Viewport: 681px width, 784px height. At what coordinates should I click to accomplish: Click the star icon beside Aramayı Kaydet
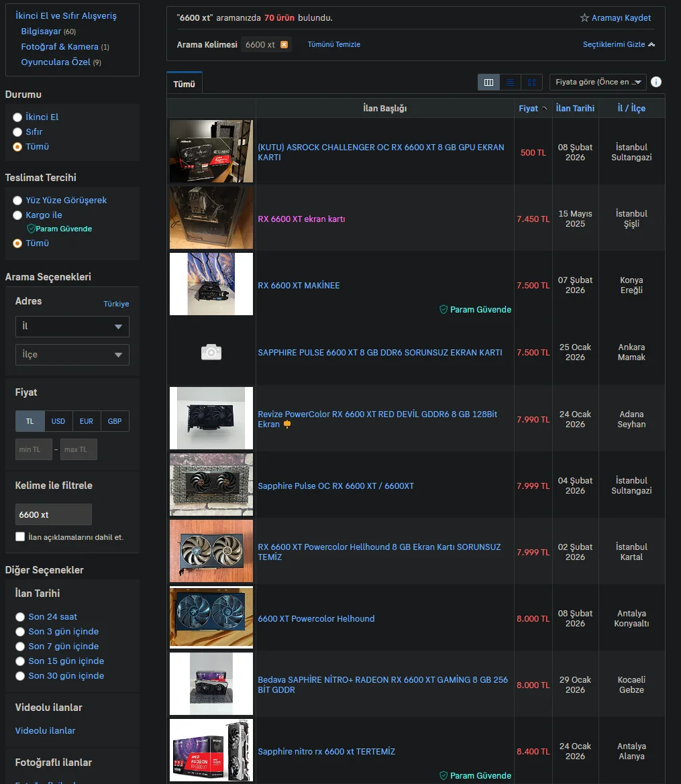click(584, 18)
